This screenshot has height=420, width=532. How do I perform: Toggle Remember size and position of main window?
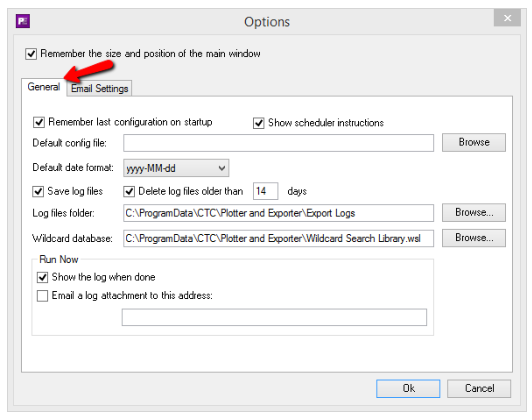tap(31, 54)
